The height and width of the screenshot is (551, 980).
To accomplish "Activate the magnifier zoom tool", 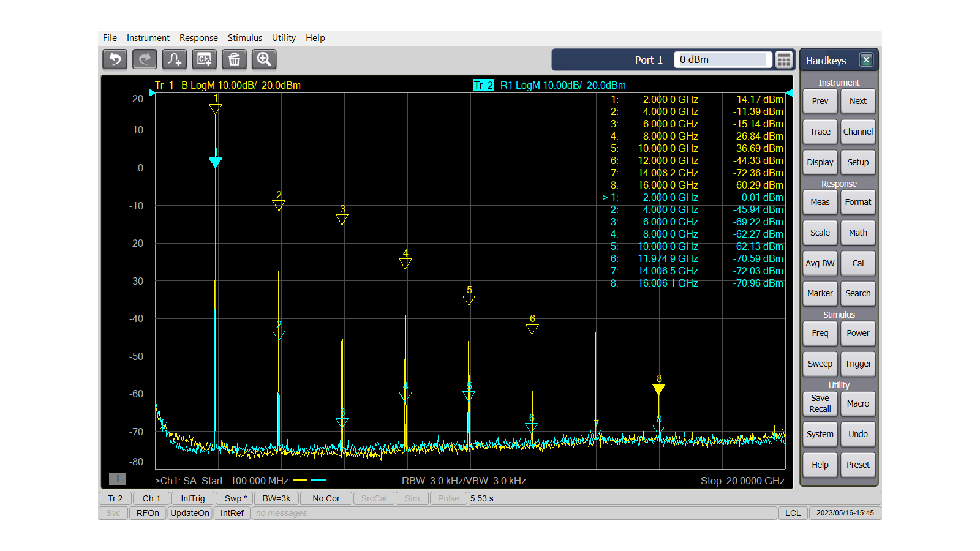I will [264, 59].
